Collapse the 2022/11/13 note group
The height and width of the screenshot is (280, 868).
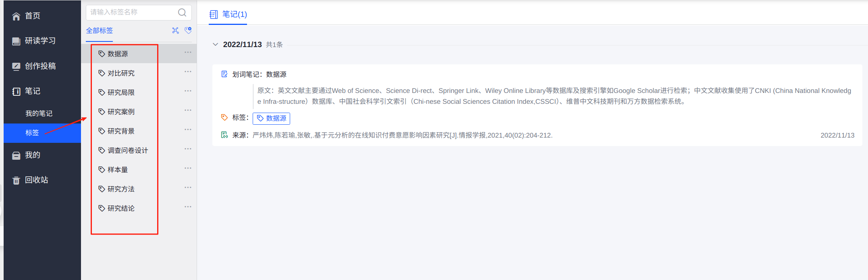coord(215,45)
